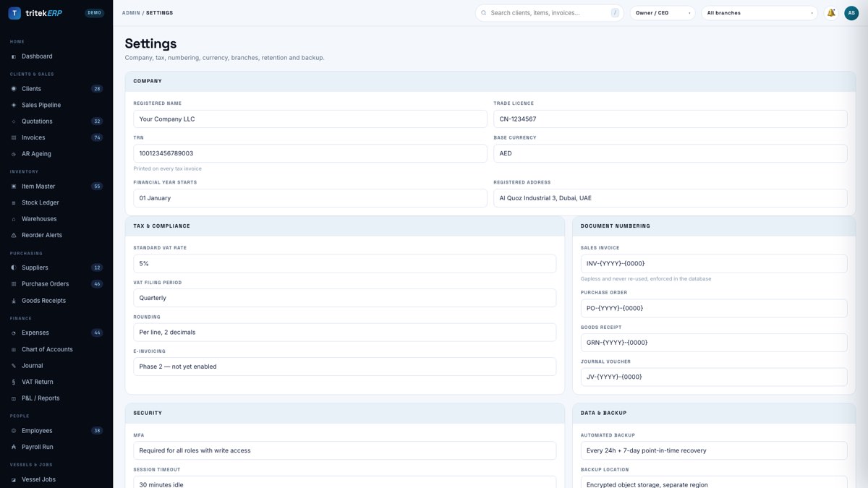868x488 pixels.
Task: Open the AS user avatar menu
Action: click(x=851, y=13)
